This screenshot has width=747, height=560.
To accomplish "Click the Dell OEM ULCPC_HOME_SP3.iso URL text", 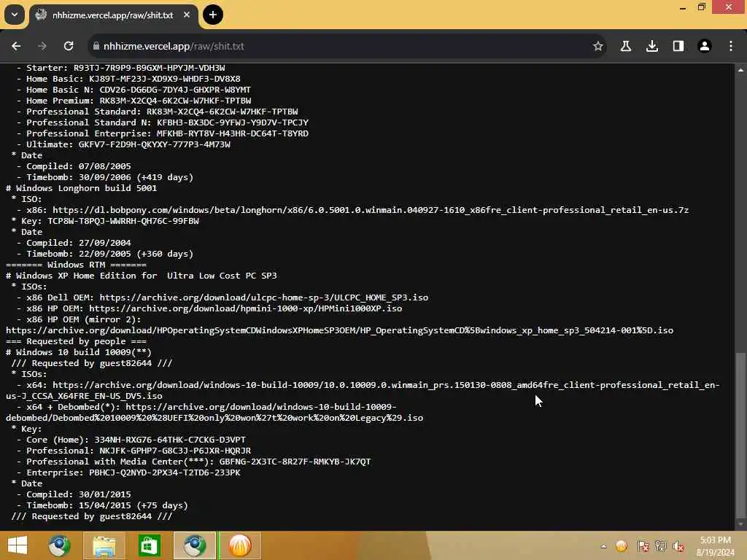I will (x=263, y=297).
